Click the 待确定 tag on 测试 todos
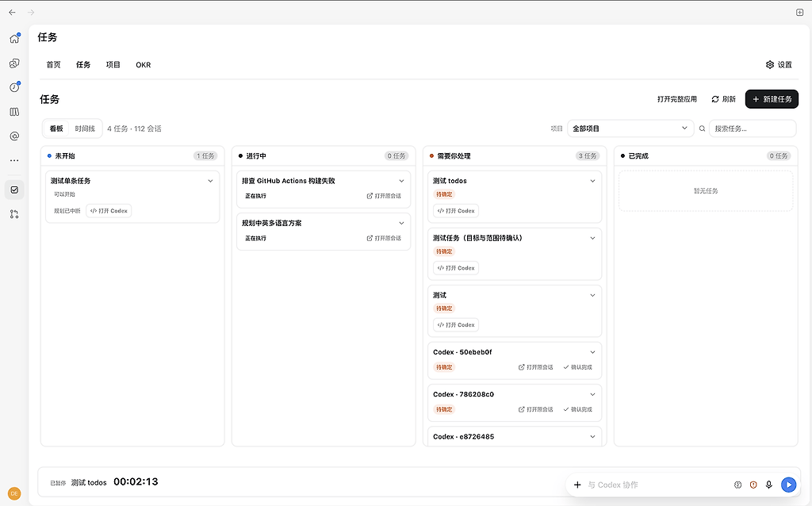Viewport: 812px width, 506px height. coord(444,194)
